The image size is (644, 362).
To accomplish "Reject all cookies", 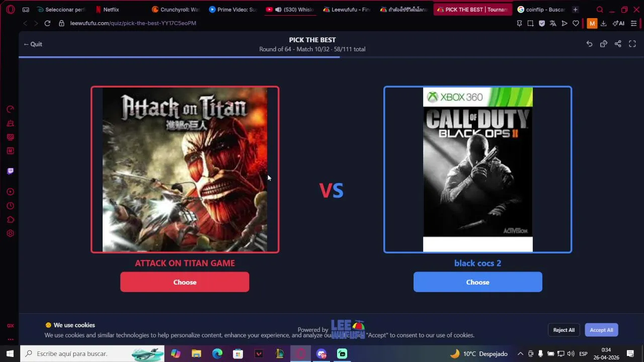I will point(563,330).
